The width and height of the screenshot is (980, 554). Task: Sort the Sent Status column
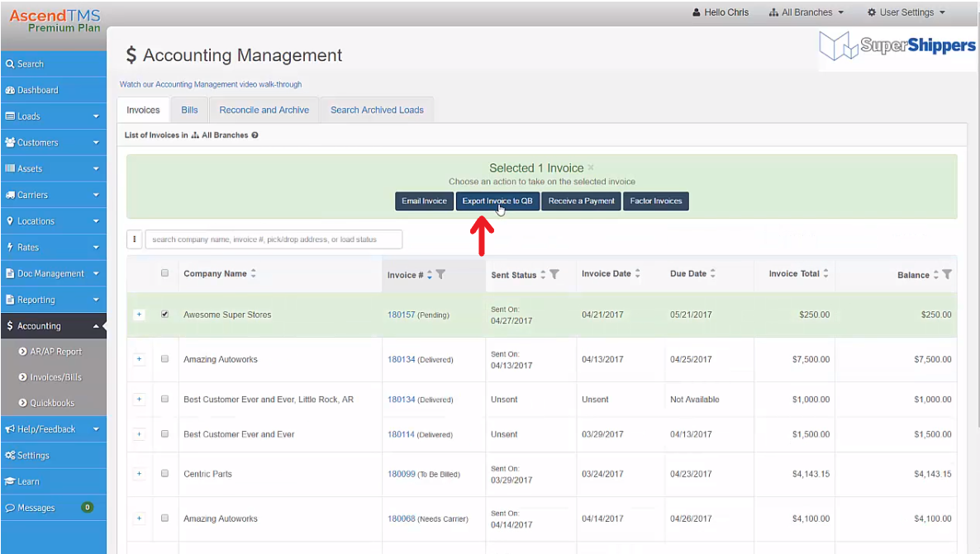(543, 275)
